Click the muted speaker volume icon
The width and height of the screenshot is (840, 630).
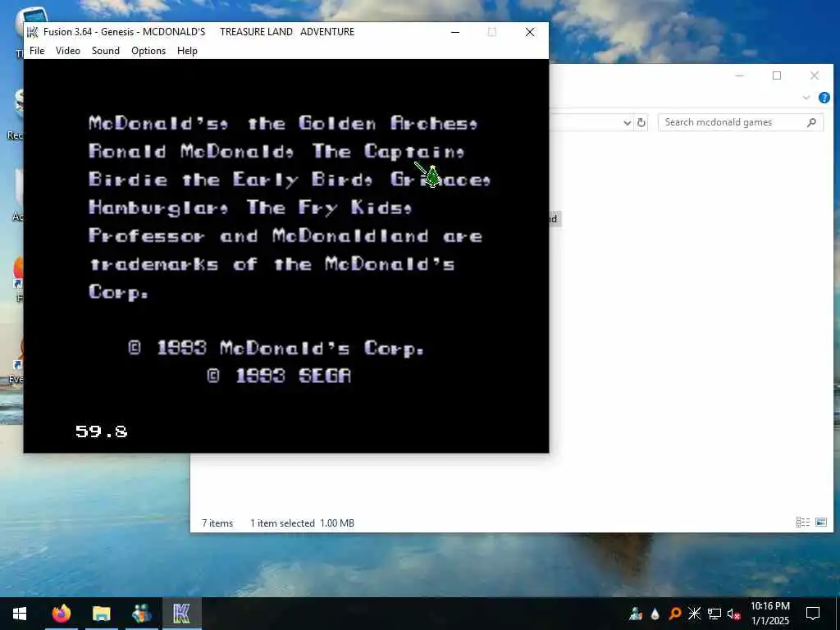(x=733, y=614)
